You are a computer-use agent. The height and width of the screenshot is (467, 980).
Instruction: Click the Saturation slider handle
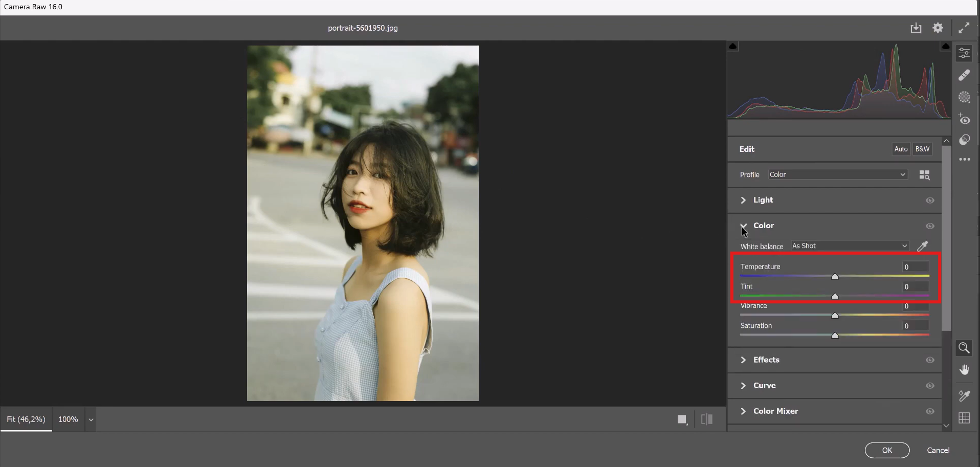835,336
